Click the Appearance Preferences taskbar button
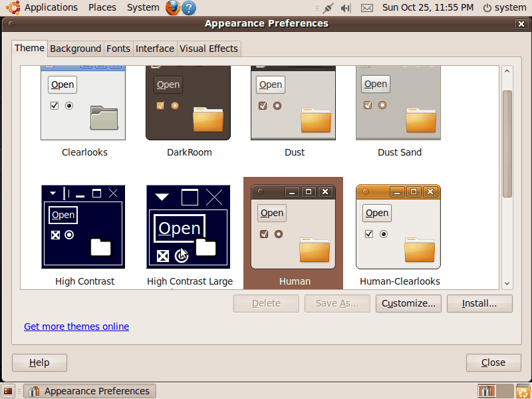The width and height of the screenshot is (532, 399). pyautogui.click(x=90, y=391)
